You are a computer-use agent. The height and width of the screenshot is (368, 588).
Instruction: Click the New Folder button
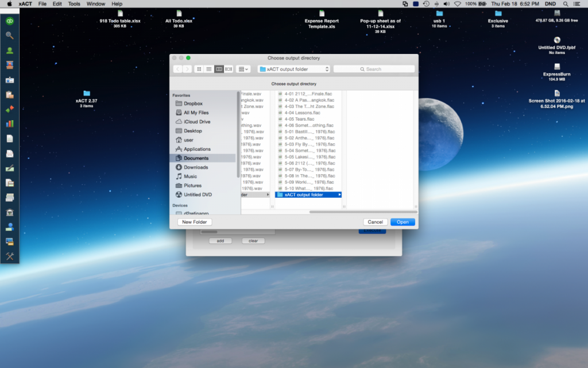[x=195, y=222]
